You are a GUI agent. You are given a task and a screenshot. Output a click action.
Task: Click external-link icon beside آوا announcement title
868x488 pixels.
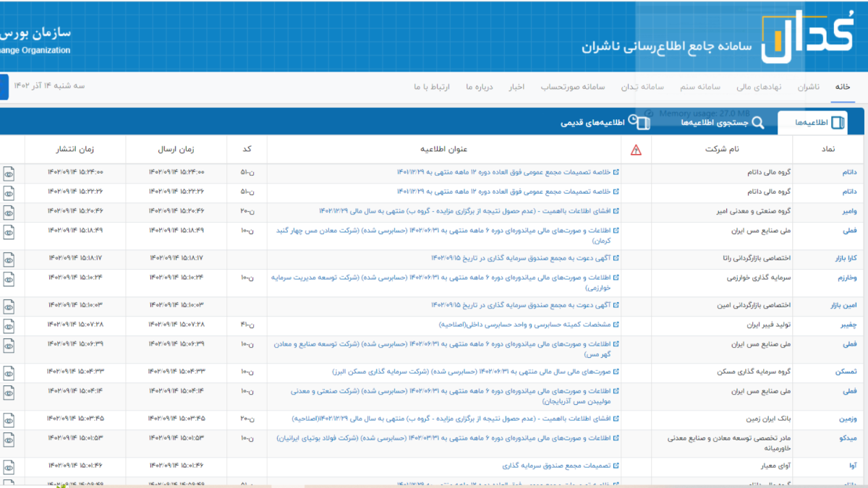pyautogui.click(x=616, y=466)
